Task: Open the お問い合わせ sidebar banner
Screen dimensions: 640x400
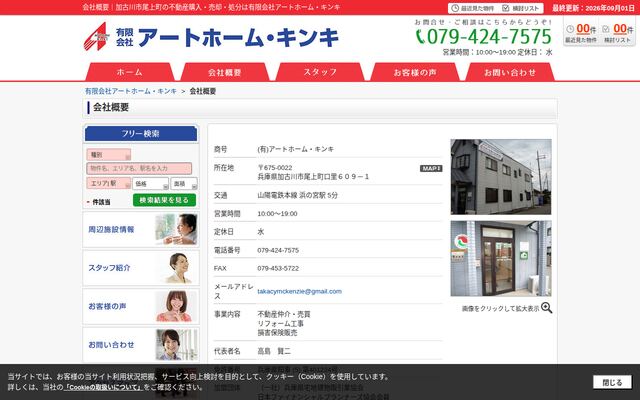Action: pyautogui.click(x=141, y=344)
